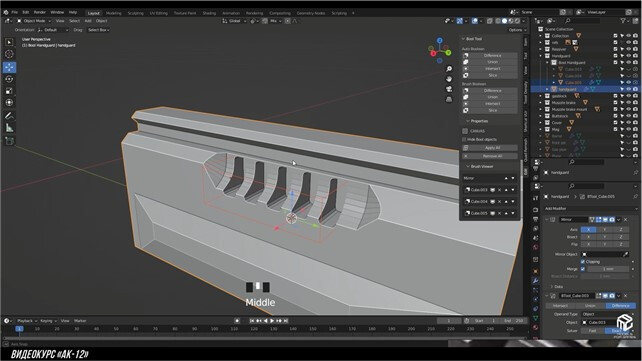
Task: Toggle the Clipping checkbox in Mirror modifier
Action: pos(583,262)
